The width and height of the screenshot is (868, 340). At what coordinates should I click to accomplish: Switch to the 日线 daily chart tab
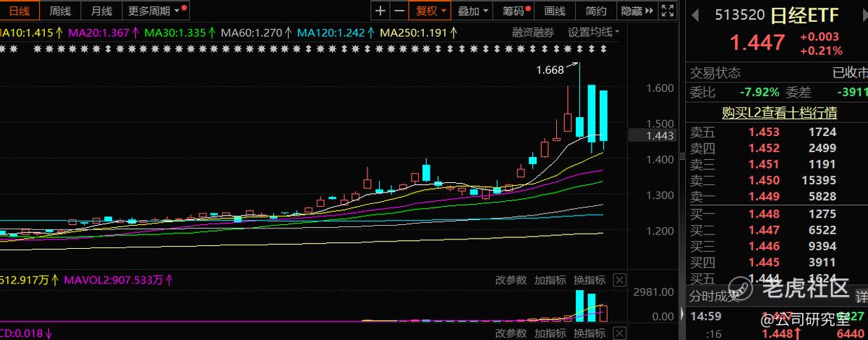19,11
